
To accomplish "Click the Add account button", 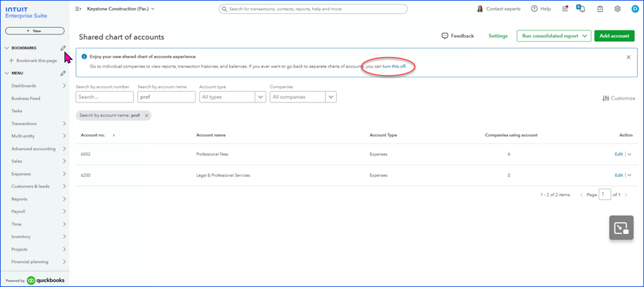I will (x=614, y=36).
